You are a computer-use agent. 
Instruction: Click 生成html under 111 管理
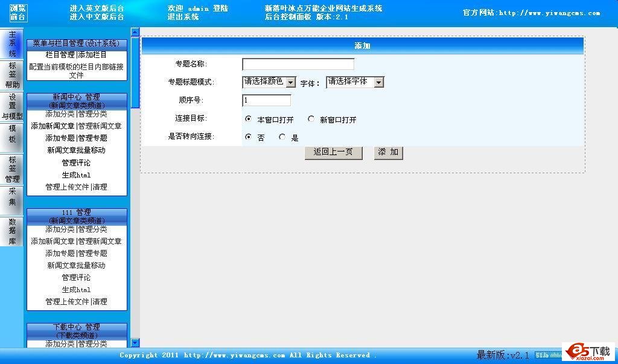77,290
